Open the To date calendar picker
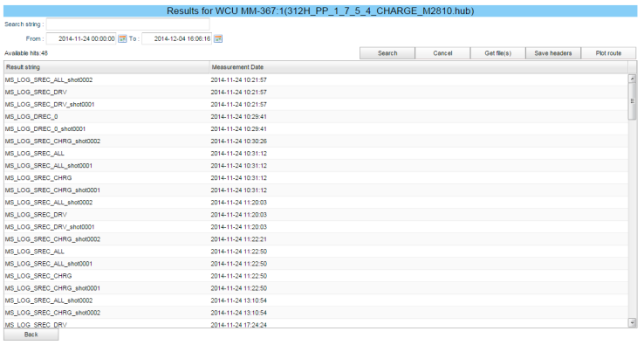 [x=218, y=38]
